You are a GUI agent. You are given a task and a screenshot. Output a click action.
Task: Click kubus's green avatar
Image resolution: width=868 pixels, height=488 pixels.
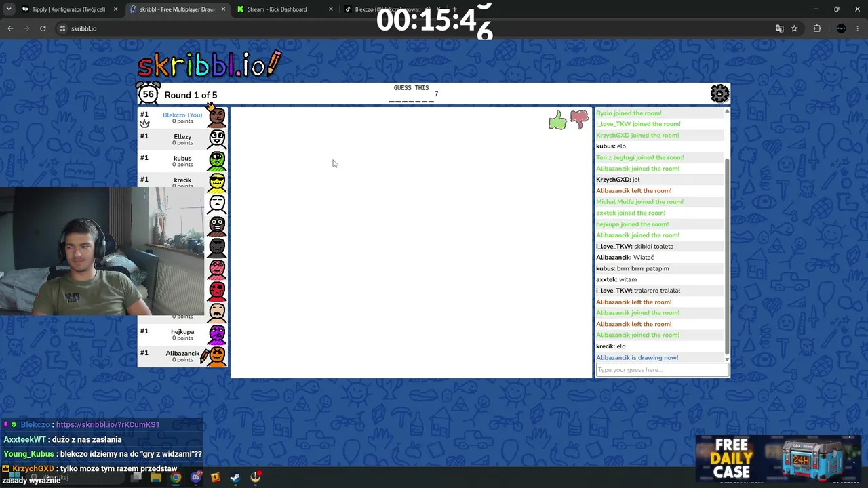(x=217, y=161)
